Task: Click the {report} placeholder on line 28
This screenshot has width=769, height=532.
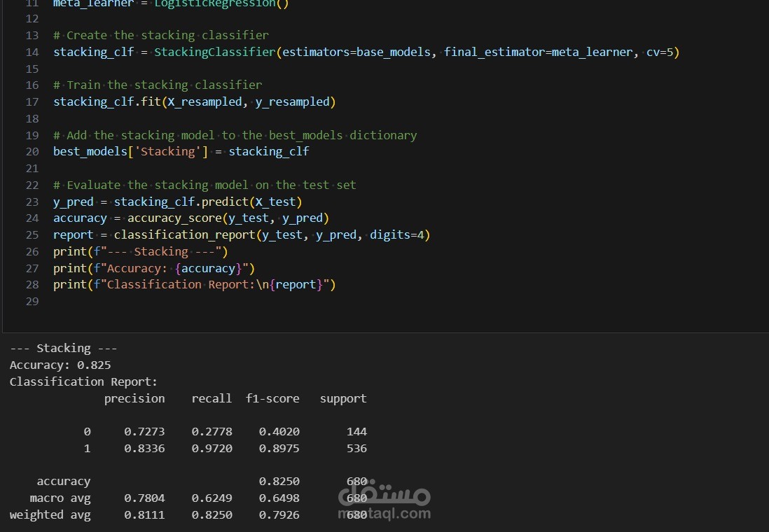Action: pos(296,285)
